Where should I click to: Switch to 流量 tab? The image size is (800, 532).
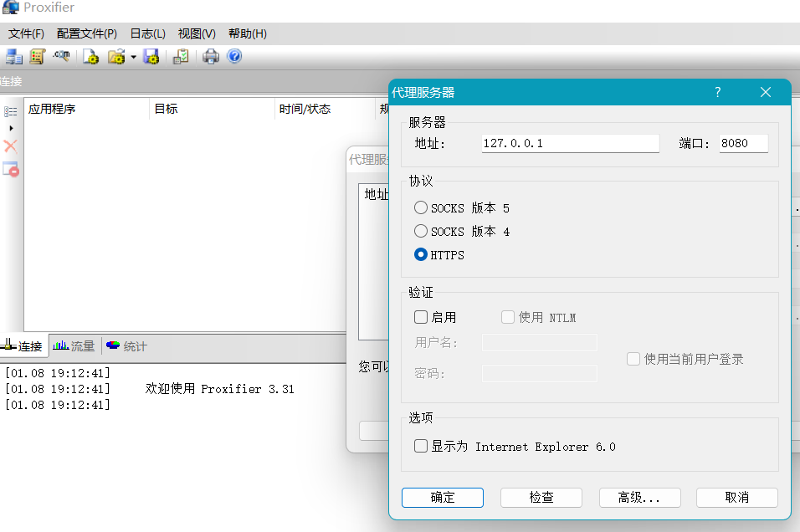[74, 346]
